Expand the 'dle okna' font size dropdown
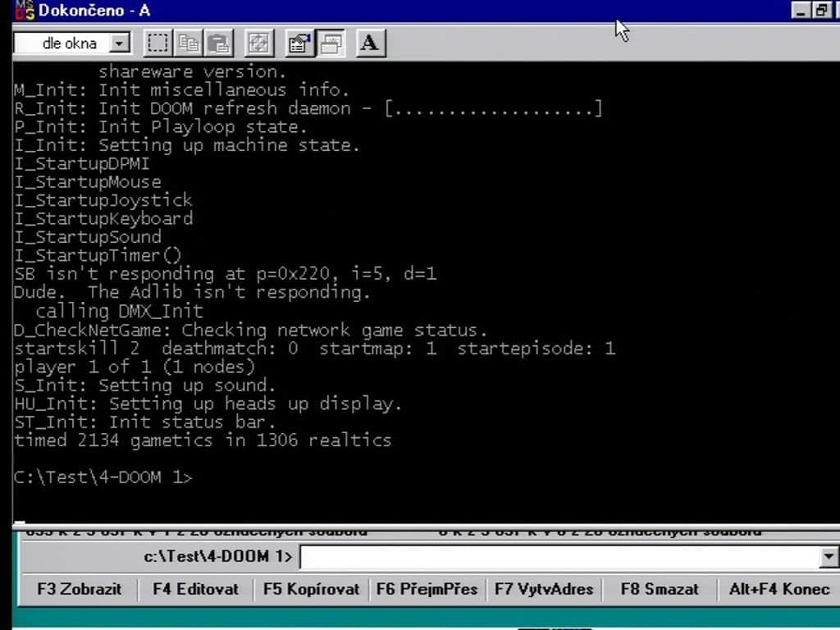The width and height of the screenshot is (840, 630). click(x=120, y=43)
